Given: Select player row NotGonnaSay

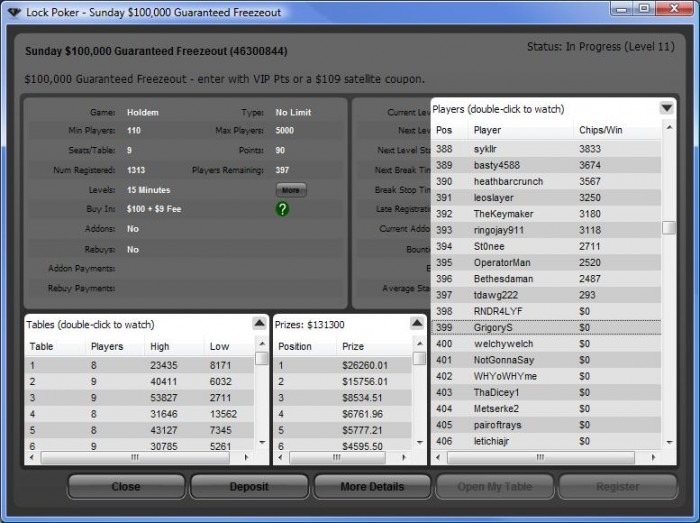Looking at the screenshot, I should [x=546, y=360].
